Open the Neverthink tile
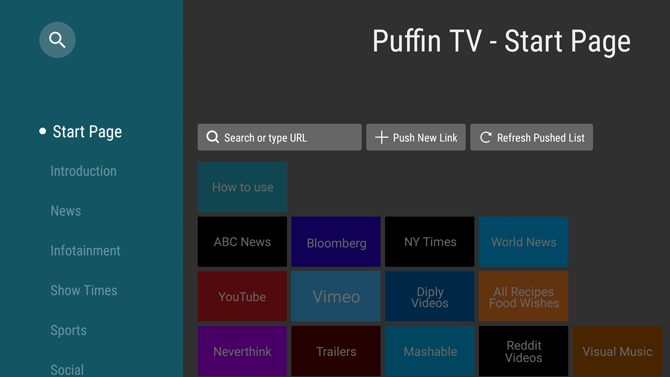Image resolution: width=670 pixels, height=377 pixels. click(x=242, y=351)
